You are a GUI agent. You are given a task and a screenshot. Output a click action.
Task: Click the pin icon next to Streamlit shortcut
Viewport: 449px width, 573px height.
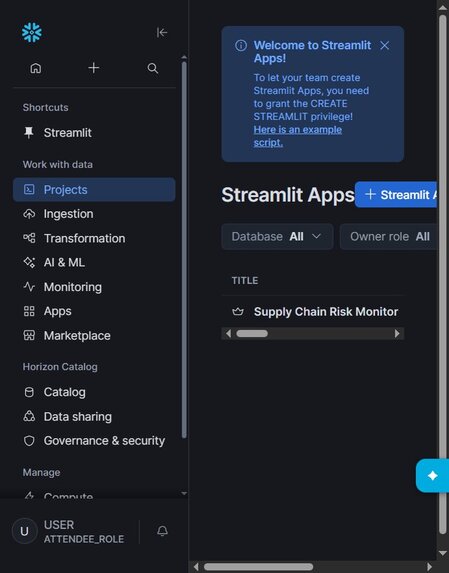pos(29,133)
